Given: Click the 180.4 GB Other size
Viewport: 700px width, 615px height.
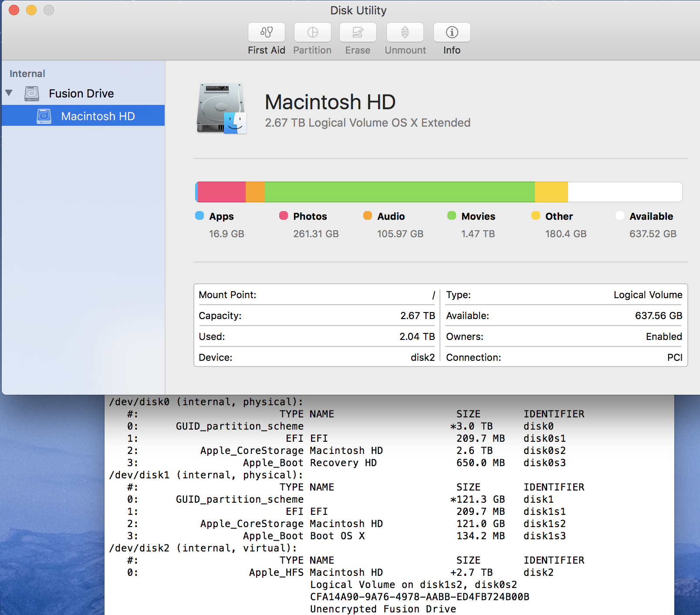Looking at the screenshot, I should [x=566, y=234].
